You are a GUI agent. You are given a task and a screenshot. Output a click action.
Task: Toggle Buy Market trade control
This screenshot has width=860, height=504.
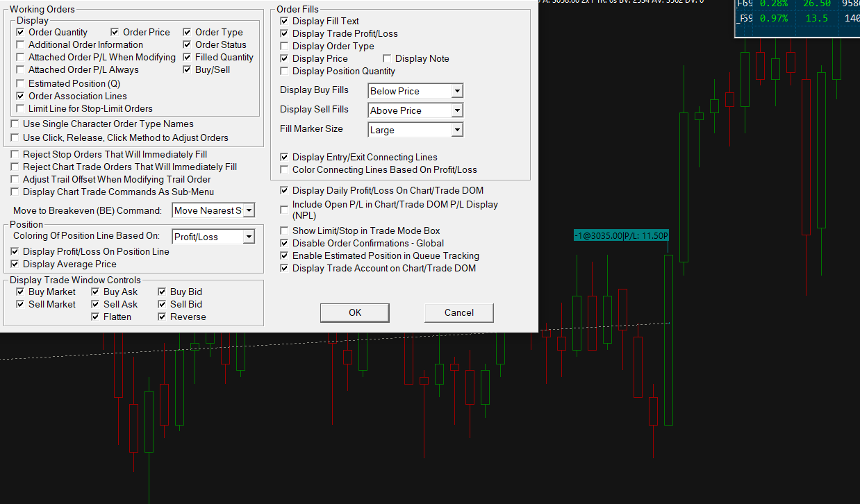(x=20, y=292)
